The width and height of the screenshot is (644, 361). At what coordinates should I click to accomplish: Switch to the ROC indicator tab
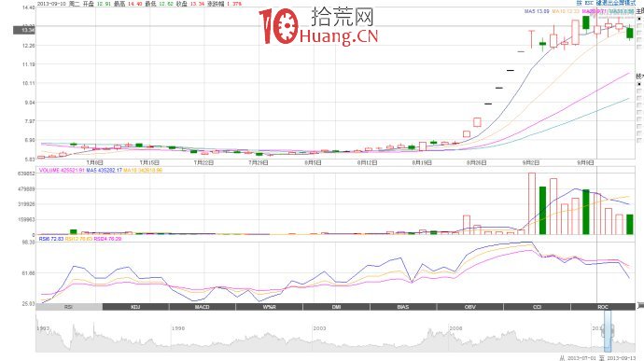(603, 307)
